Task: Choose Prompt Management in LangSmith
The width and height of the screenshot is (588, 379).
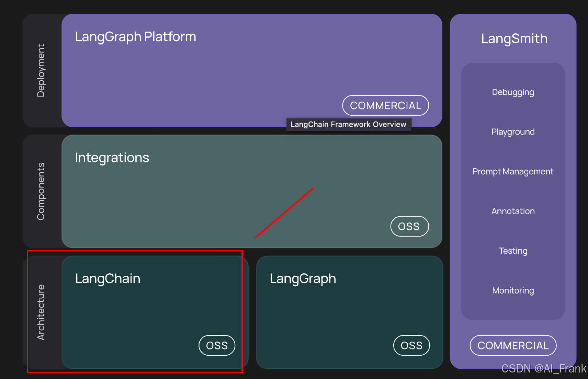Action: 513,172
